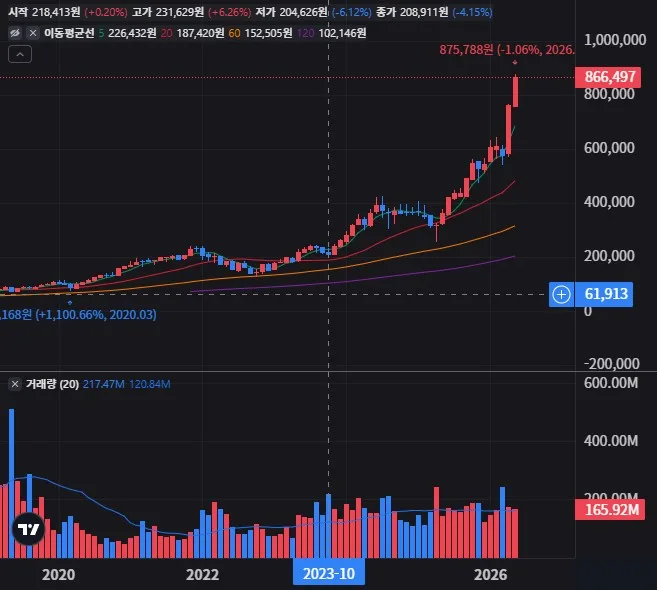Screen dimensions: 657x590
Task: Click the 1,000,000 price scale label
Action: [x=615, y=40]
